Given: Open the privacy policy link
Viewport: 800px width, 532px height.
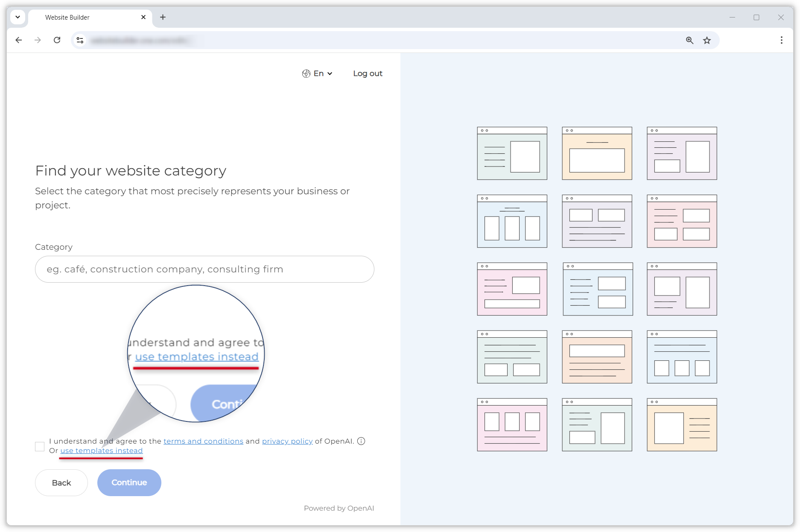Looking at the screenshot, I should (287, 441).
